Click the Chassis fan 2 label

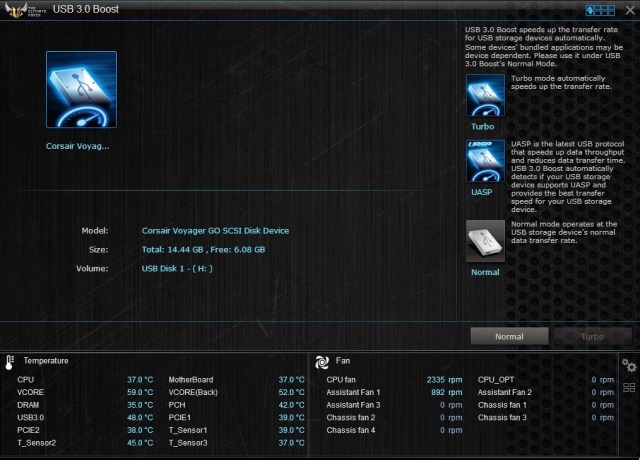[x=351, y=418]
